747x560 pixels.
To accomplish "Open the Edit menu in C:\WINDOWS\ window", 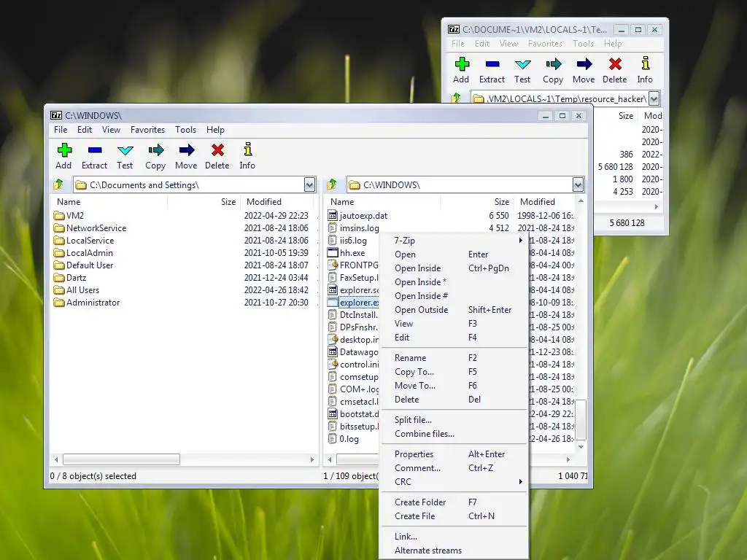I will click(x=85, y=130).
